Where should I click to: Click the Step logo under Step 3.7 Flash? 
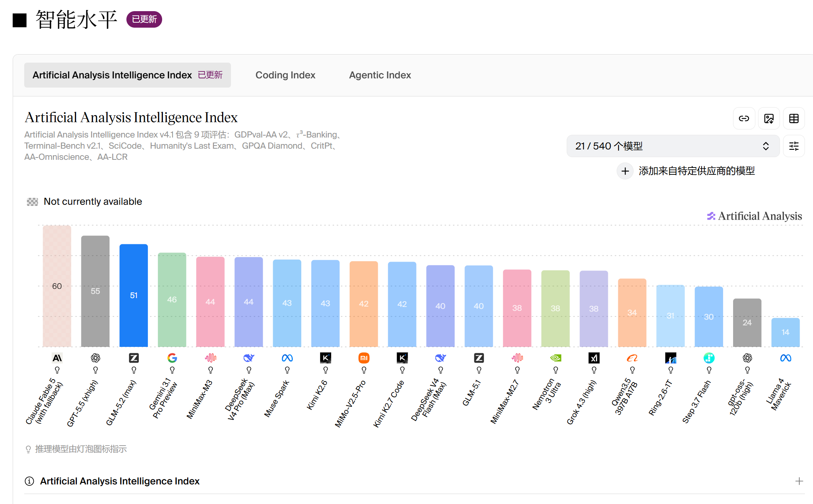pos(709,358)
